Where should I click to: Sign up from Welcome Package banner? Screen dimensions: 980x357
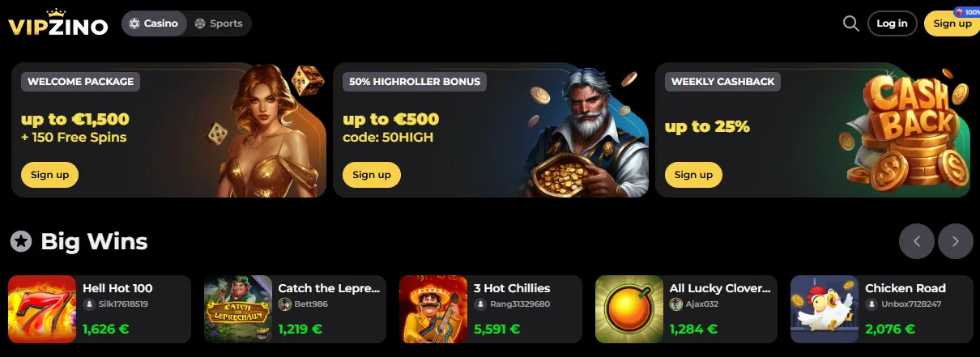[x=49, y=174]
